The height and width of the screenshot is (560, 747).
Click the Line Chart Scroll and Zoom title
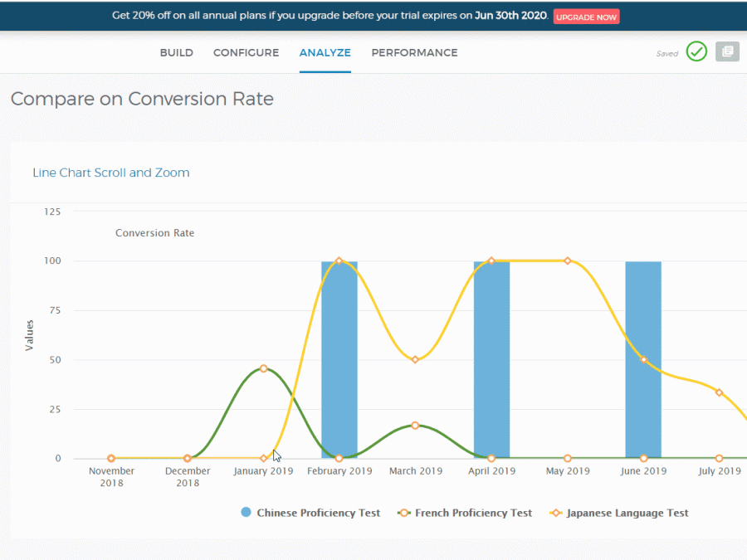110,173
